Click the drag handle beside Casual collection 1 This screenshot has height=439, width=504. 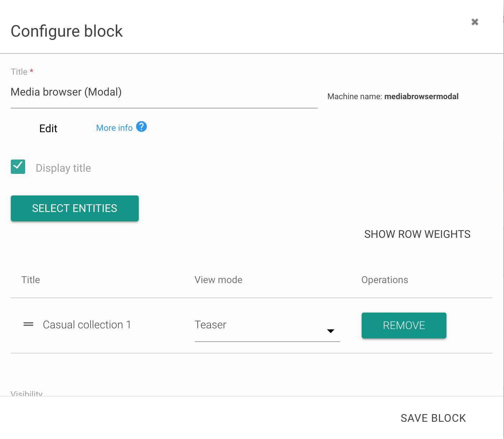(28, 324)
